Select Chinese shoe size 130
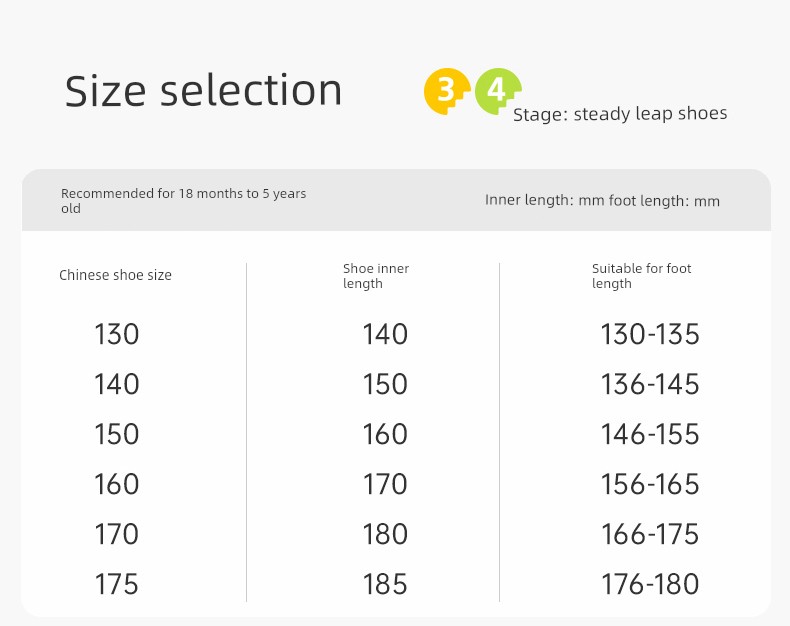 pos(116,334)
